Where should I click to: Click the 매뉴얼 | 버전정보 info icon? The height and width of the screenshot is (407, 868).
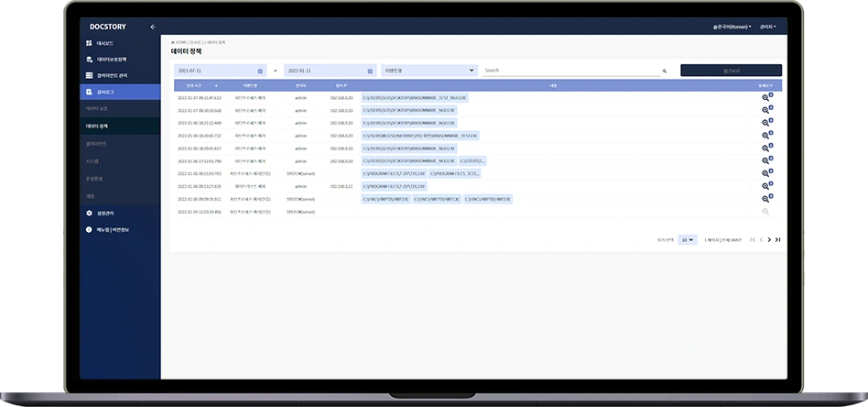pyautogui.click(x=89, y=229)
